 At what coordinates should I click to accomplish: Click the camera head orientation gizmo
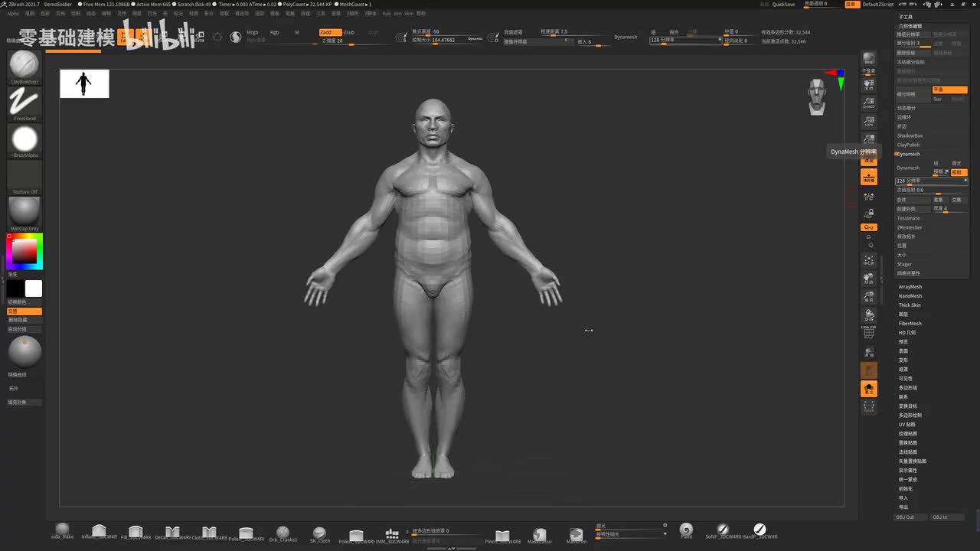pos(818,97)
